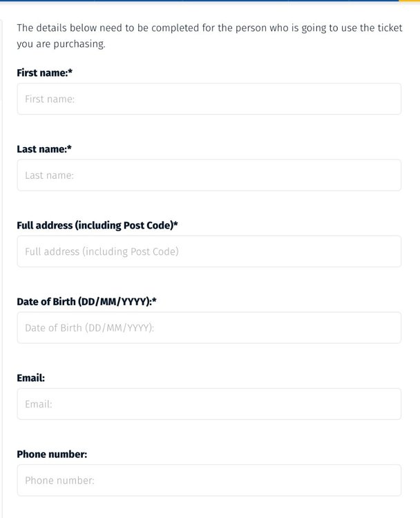Image resolution: width=420 pixels, height=518 pixels.
Task: Click the "Date of Birth (DD/MM/YYYY):*" label
Action: click(x=86, y=302)
